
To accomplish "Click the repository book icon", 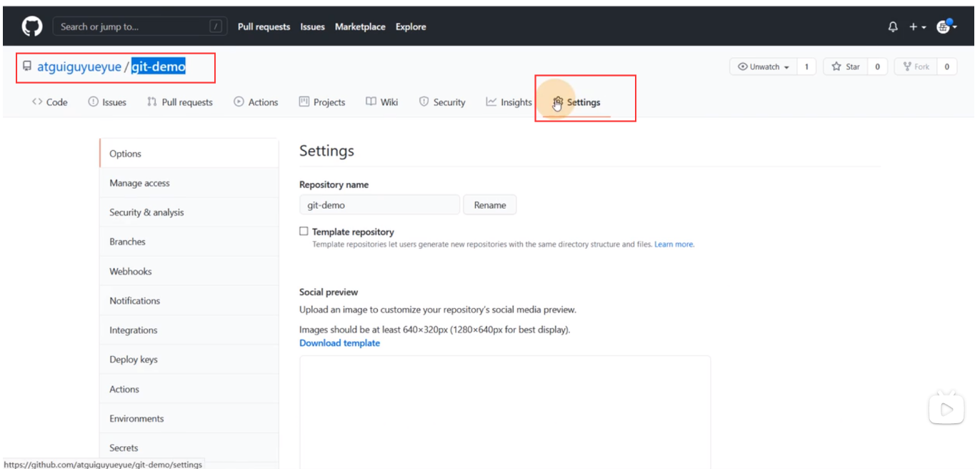I will pos(27,66).
